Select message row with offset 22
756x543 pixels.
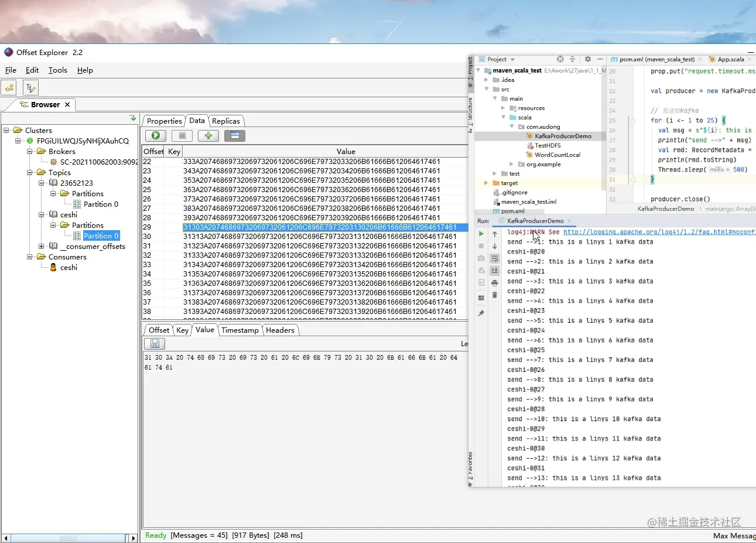305,161
